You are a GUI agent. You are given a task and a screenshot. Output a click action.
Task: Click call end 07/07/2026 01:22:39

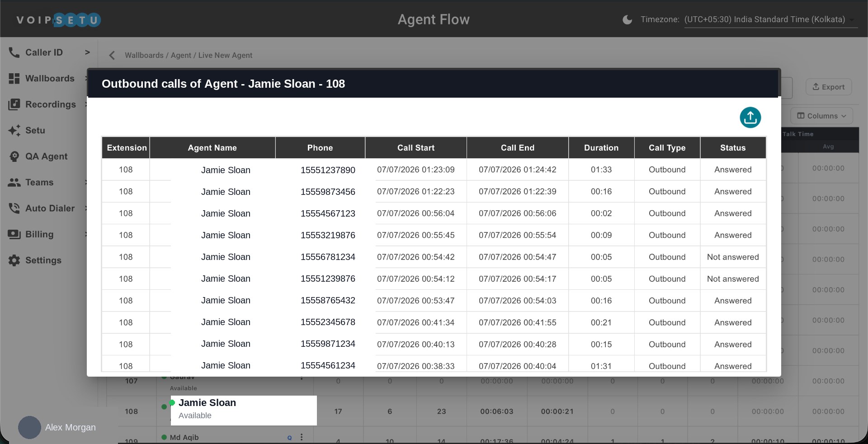[x=517, y=191]
